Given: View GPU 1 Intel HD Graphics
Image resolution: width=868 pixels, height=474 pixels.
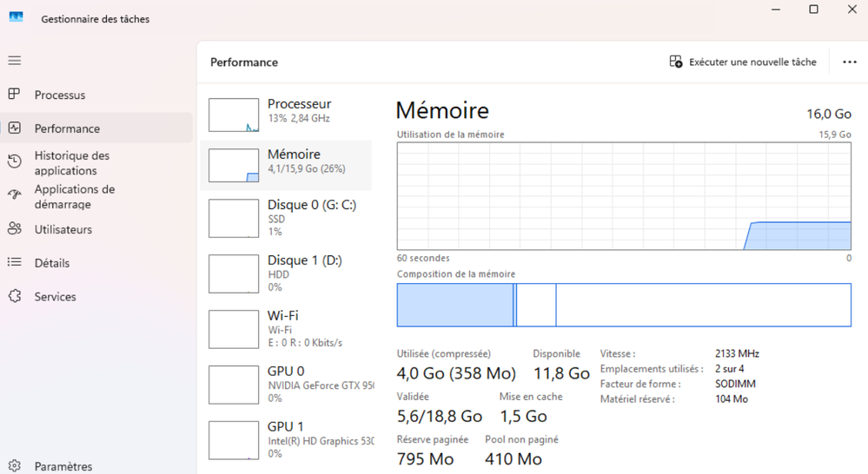Looking at the screenshot, I should tap(286, 438).
